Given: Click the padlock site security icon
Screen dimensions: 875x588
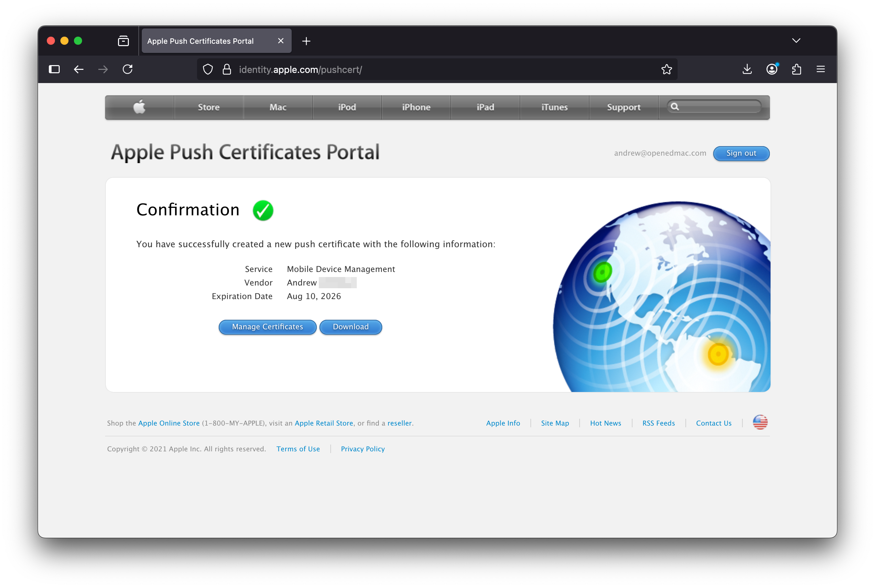Looking at the screenshot, I should [227, 70].
